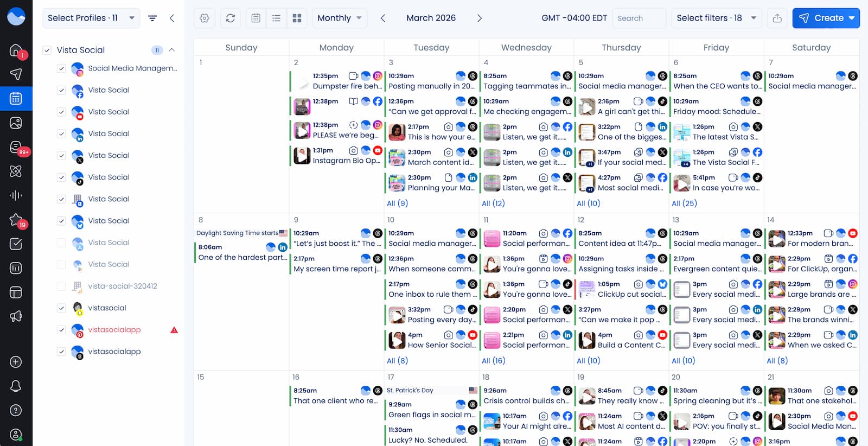Switch to calendar view icon in toolbar
Image resolution: width=868 pixels, height=446 pixels.
(x=256, y=18)
